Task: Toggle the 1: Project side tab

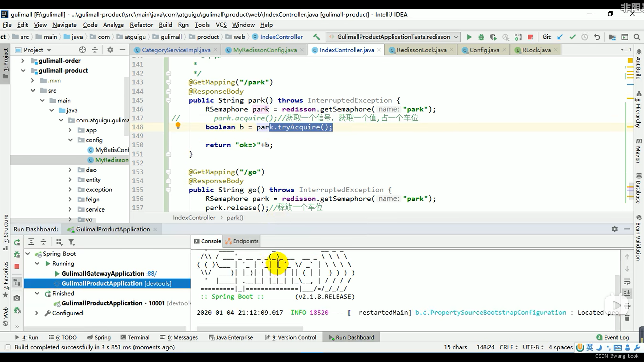Action: [5, 63]
